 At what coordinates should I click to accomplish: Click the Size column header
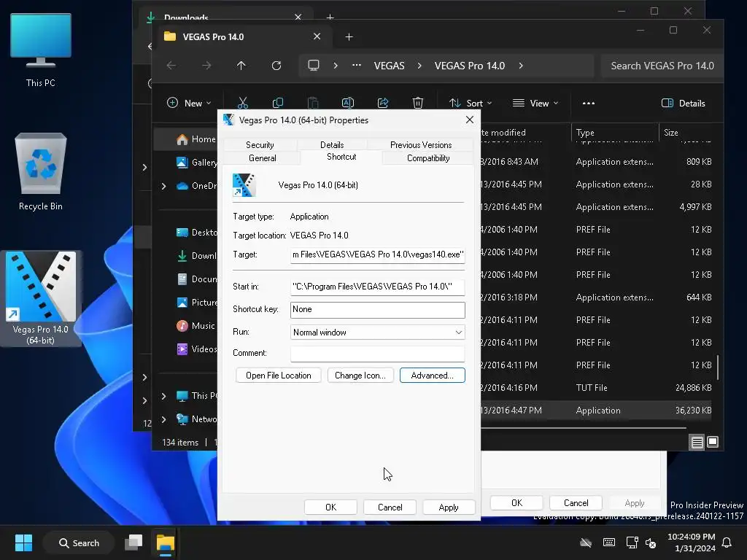(686, 133)
